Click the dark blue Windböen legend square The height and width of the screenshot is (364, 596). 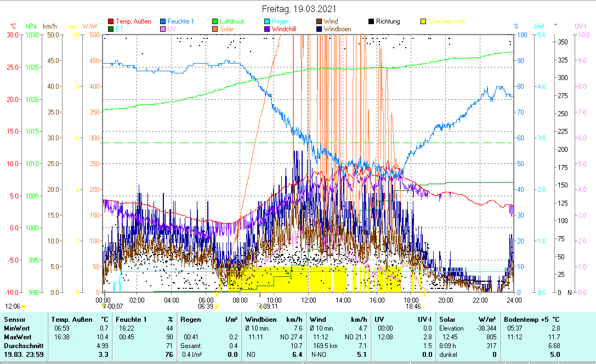click(320, 29)
